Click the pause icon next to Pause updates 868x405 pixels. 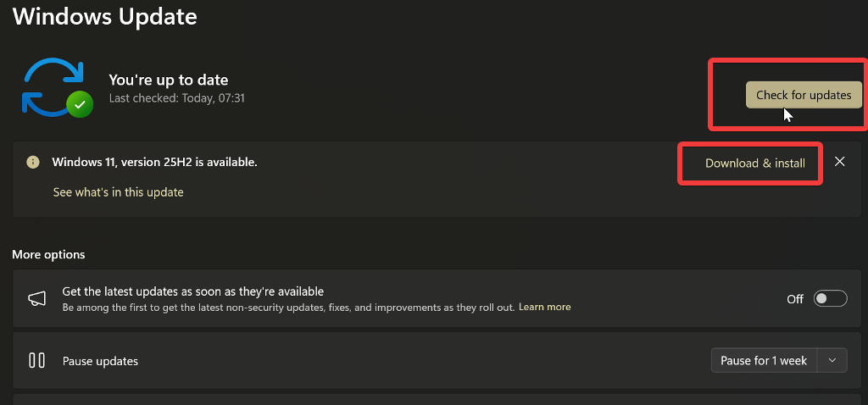coord(36,360)
